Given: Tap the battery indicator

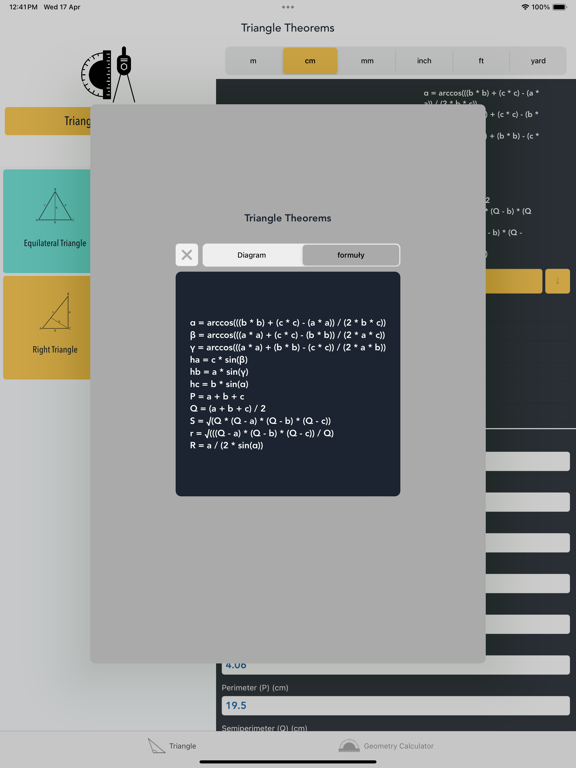Looking at the screenshot, I should coord(559,7).
